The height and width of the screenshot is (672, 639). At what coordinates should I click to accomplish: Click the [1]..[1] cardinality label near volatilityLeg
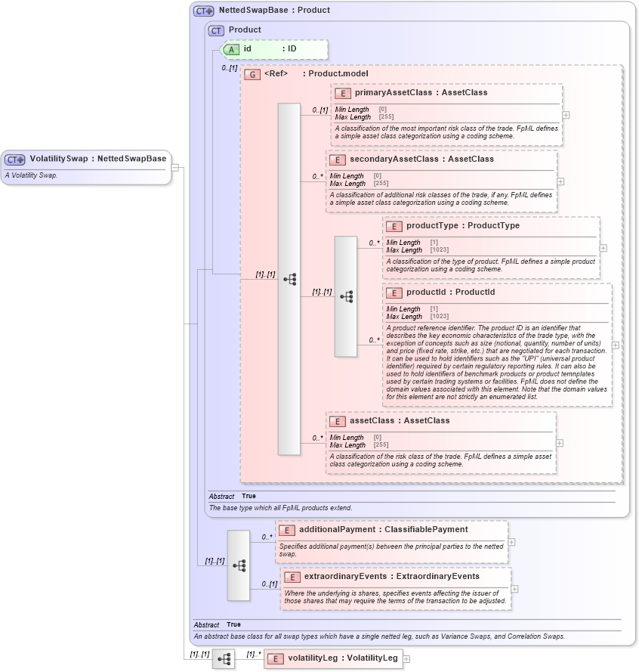tap(199, 654)
